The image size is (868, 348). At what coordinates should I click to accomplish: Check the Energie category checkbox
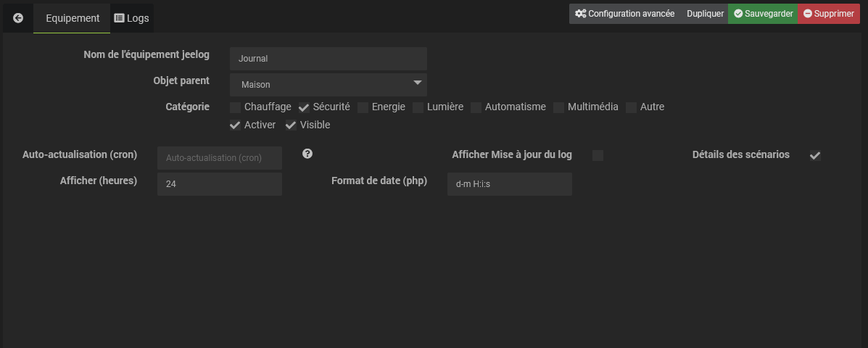click(363, 107)
